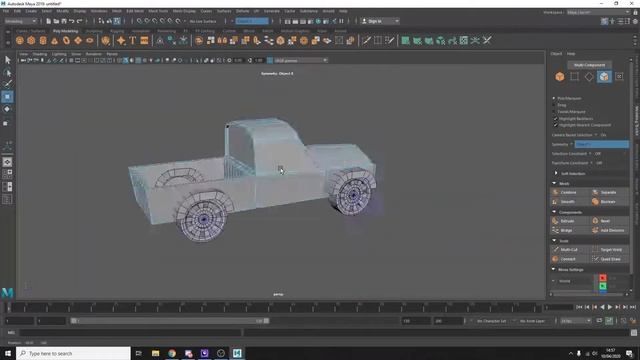The width and height of the screenshot is (640, 360).
Task: Open the Symmetry Object X dropdown
Action: [602, 144]
